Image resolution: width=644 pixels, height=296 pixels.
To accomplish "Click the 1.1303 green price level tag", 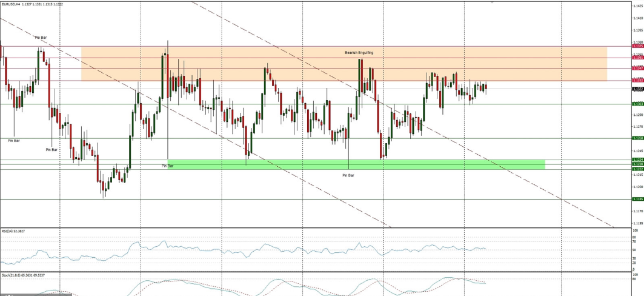I will click(637, 104).
